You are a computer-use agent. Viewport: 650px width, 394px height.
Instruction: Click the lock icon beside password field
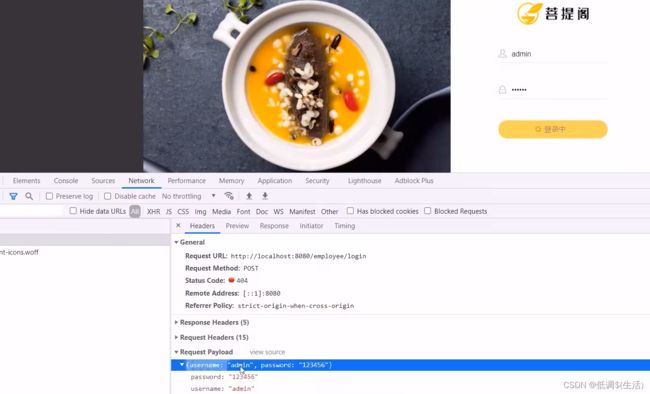click(502, 90)
